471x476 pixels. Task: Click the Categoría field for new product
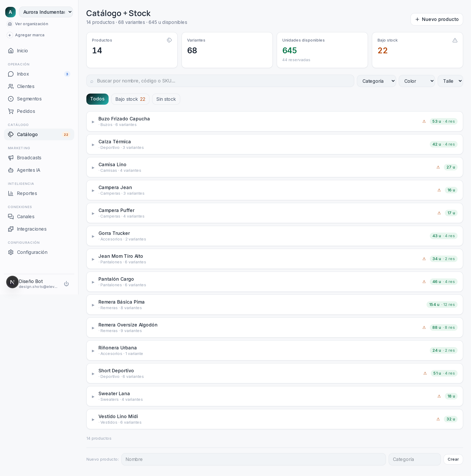(x=415, y=459)
